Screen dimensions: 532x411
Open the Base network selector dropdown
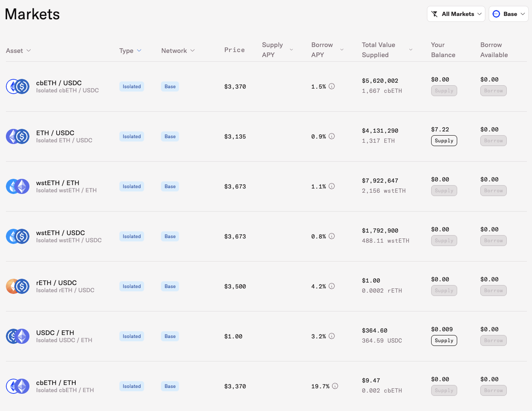click(508, 14)
